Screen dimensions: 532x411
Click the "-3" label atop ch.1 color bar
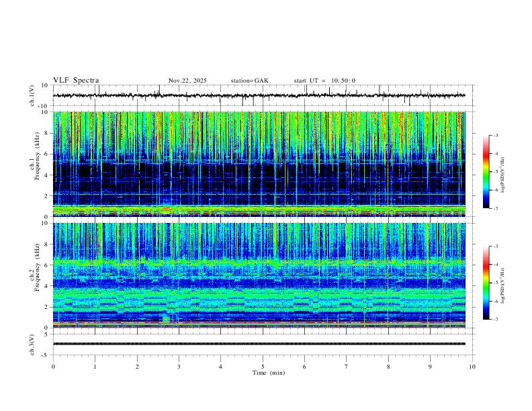495,135
